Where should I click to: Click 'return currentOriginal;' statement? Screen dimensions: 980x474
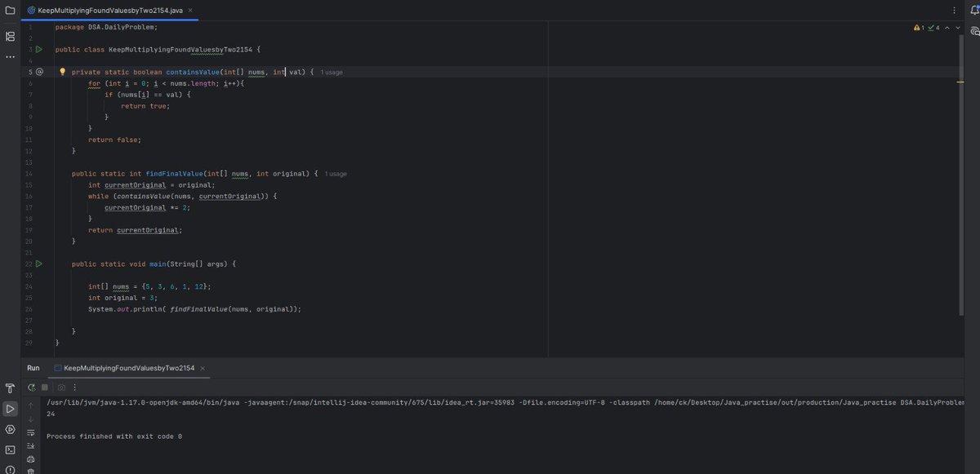point(135,230)
